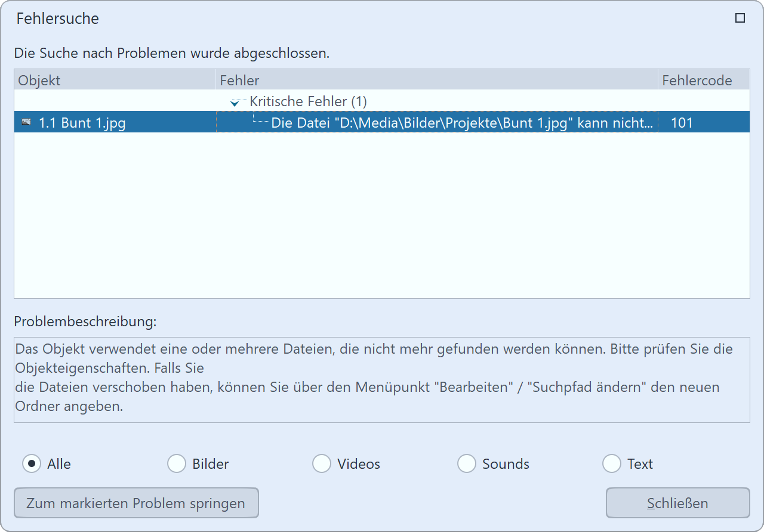Click empty area of the error list
The width and height of the screenshot is (764, 532).
(x=382, y=227)
